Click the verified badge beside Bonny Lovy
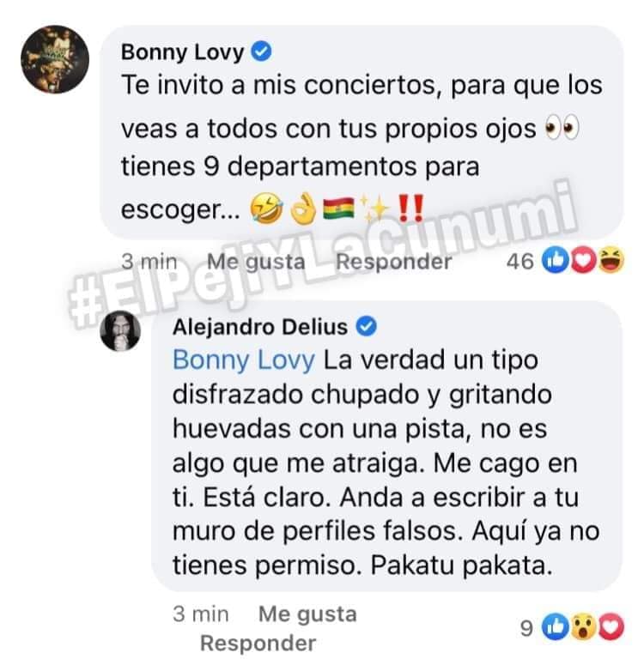 coord(261,51)
